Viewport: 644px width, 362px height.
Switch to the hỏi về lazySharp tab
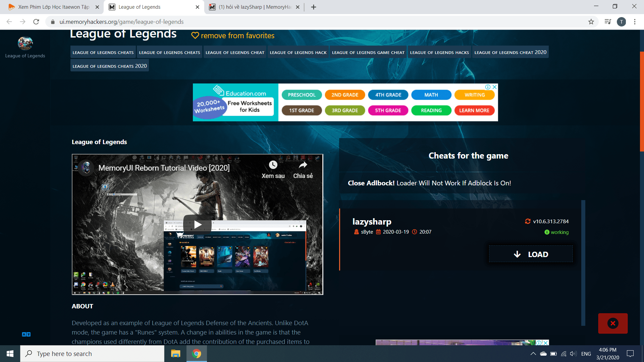[x=255, y=7]
